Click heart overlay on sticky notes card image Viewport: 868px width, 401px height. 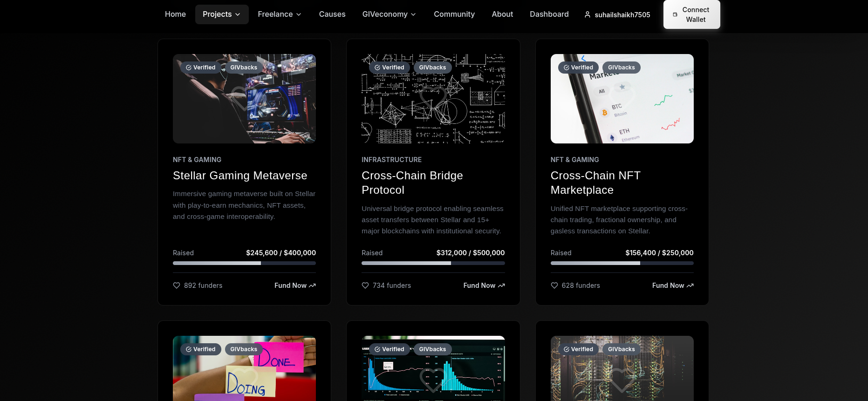tap(244, 381)
